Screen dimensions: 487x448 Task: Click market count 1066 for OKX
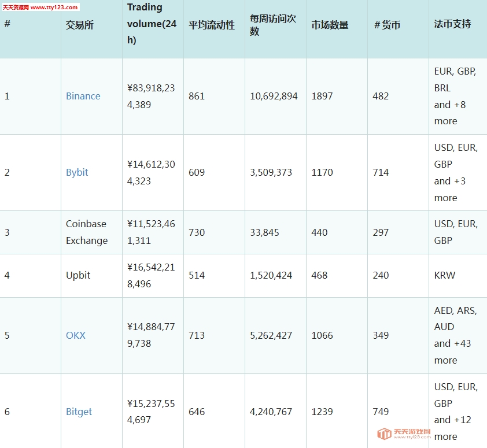322,335
